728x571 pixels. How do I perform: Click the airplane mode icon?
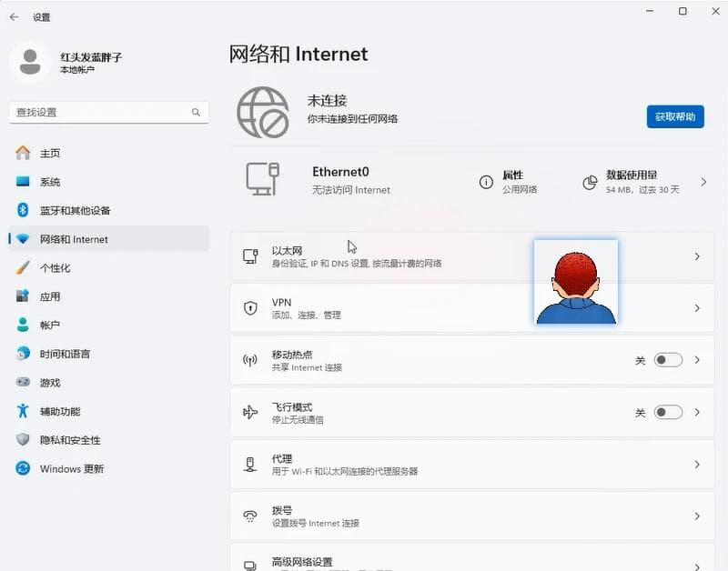[x=250, y=412]
